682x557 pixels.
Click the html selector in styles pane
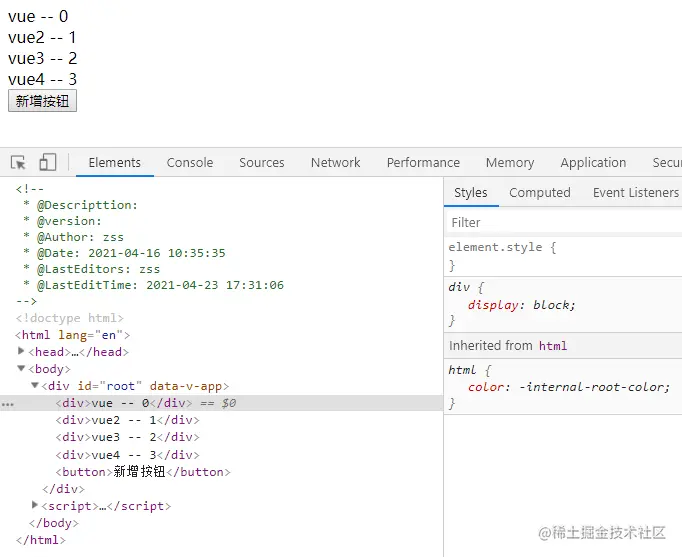coord(462,370)
